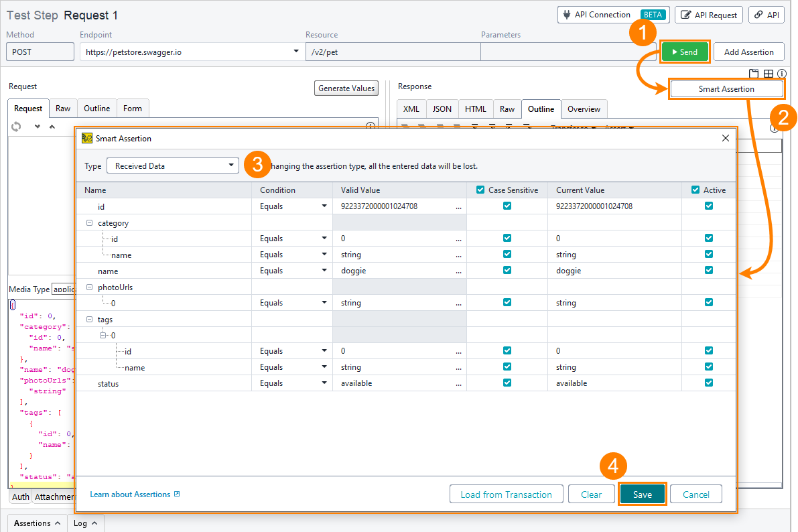The image size is (798, 532).
Task: Open the XML response tab
Action: pos(411,109)
